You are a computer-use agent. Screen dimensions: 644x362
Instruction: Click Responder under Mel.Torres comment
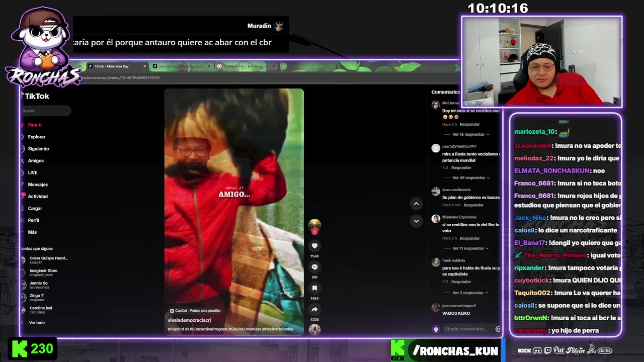point(469,124)
